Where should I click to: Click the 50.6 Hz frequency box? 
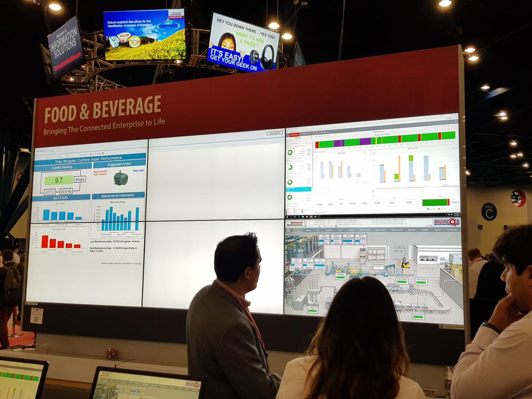click(x=66, y=191)
